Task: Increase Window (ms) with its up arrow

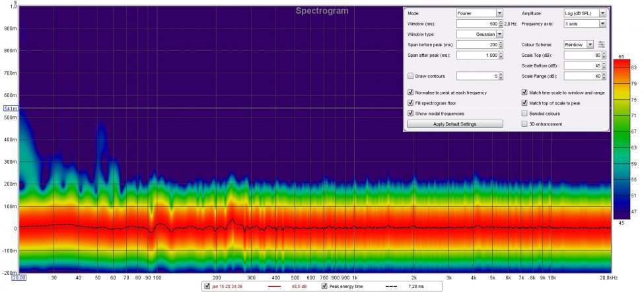Action: [501, 22]
